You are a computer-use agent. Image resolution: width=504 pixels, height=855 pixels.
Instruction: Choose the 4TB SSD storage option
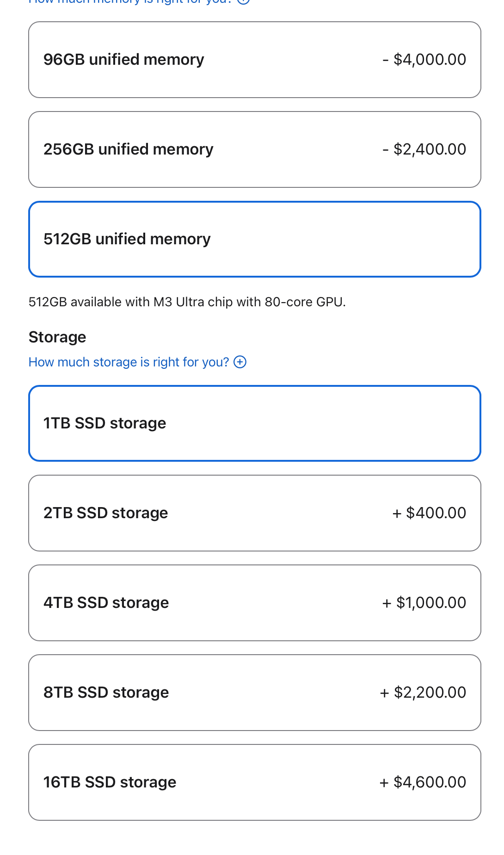coord(254,603)
